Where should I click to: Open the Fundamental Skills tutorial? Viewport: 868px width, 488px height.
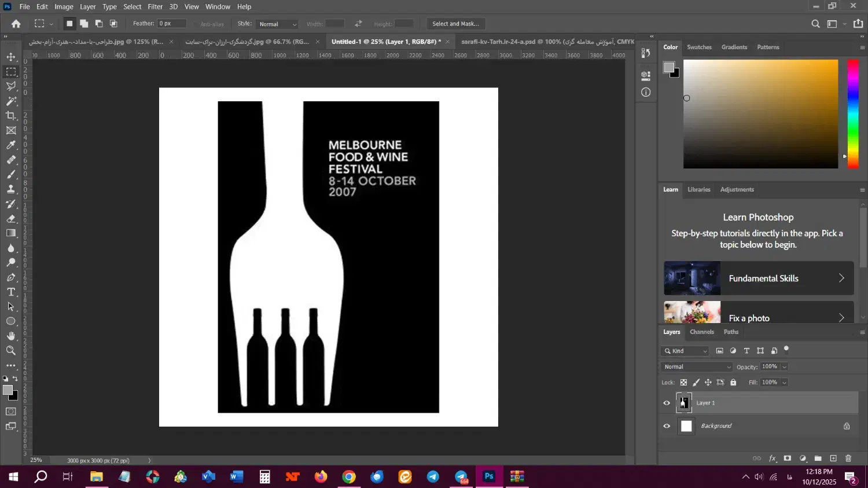pos(758,278)
